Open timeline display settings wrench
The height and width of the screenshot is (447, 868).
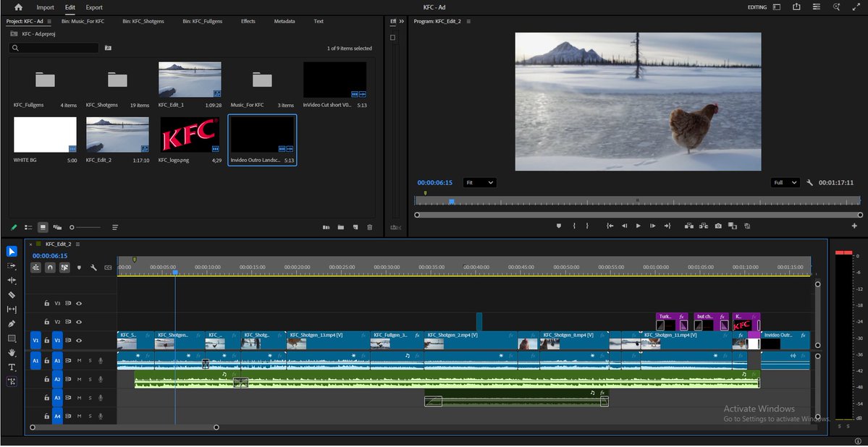[93, 267]
